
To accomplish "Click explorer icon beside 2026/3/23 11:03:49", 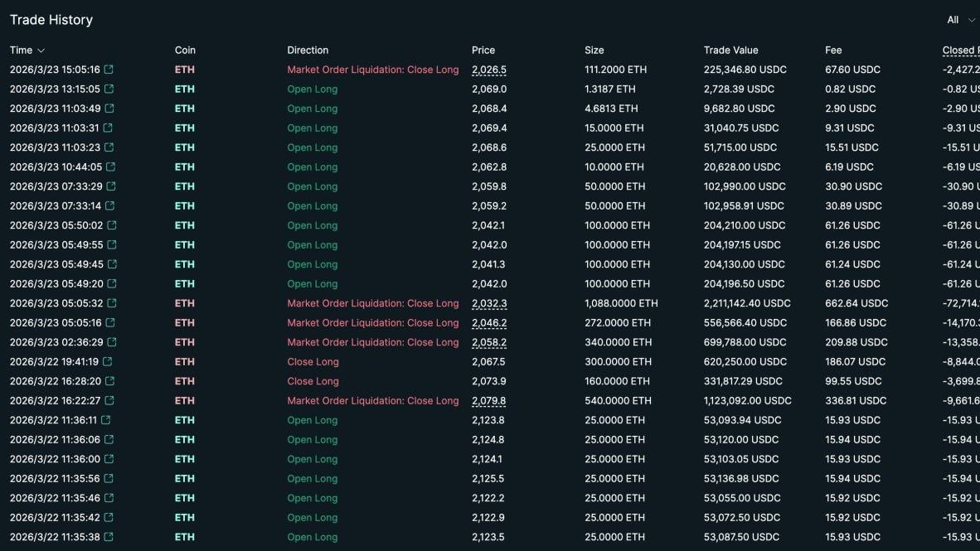I will [x=109, y=109].
